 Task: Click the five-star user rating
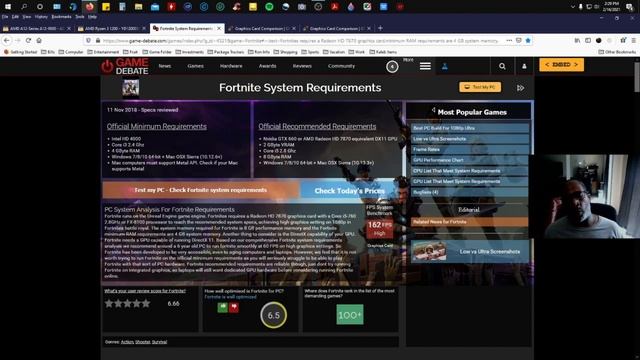[127, 304]
